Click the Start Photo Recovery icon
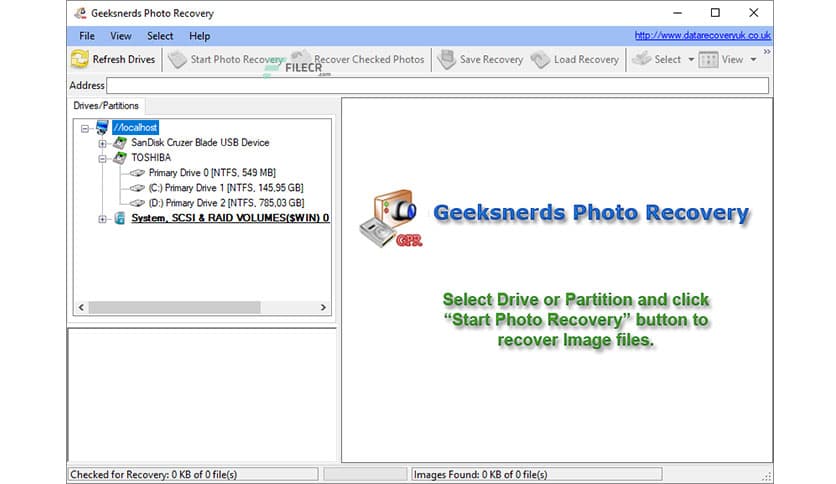The width and height of the screenshot is (836, 484). pos(177,59)
